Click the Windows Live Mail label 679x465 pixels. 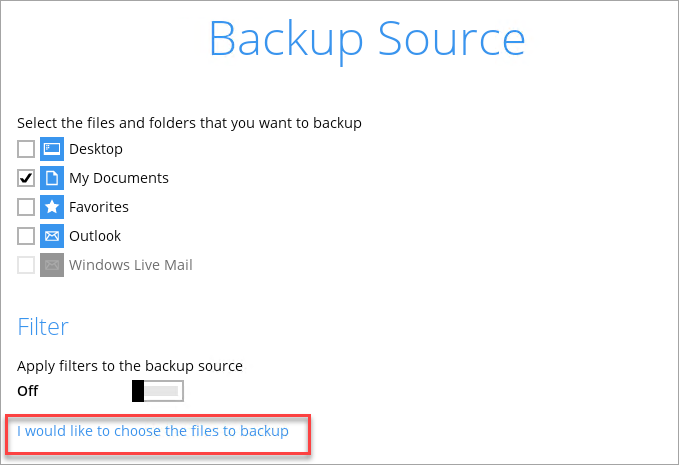131,265
